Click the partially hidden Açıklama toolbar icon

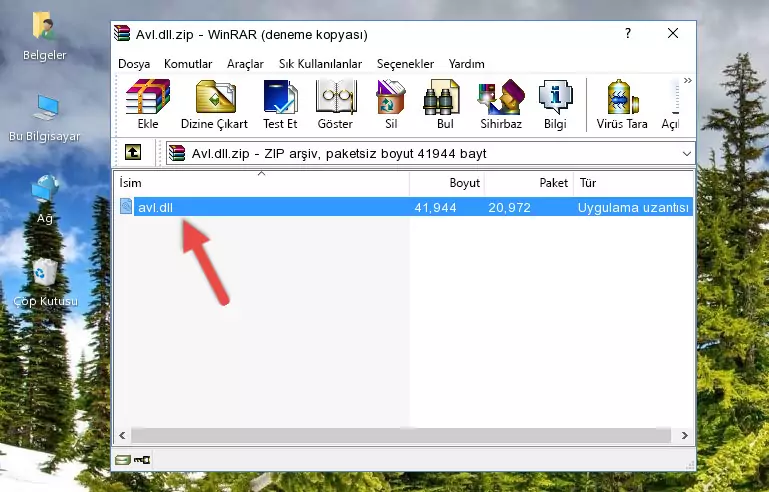click(670, 104)
